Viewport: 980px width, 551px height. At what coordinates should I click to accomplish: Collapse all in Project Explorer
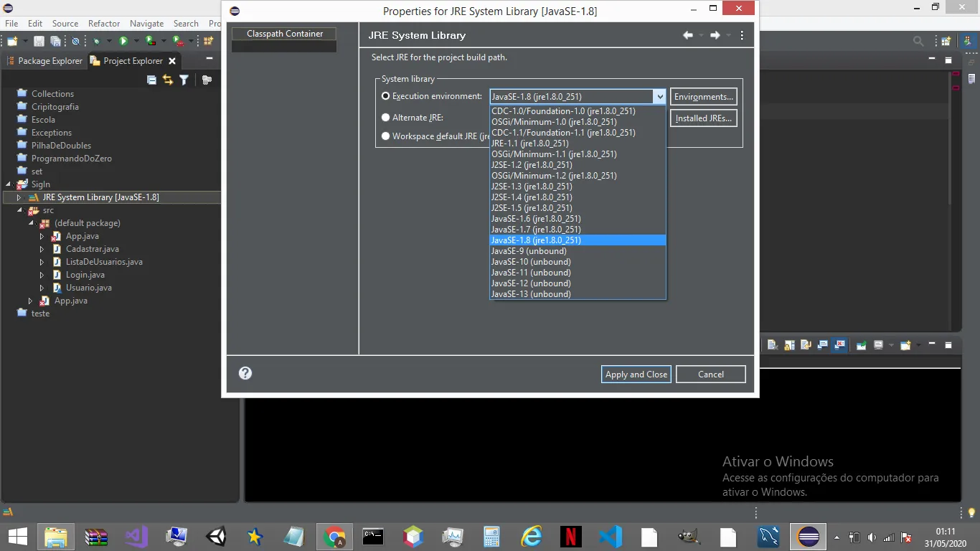pos(151,80)
